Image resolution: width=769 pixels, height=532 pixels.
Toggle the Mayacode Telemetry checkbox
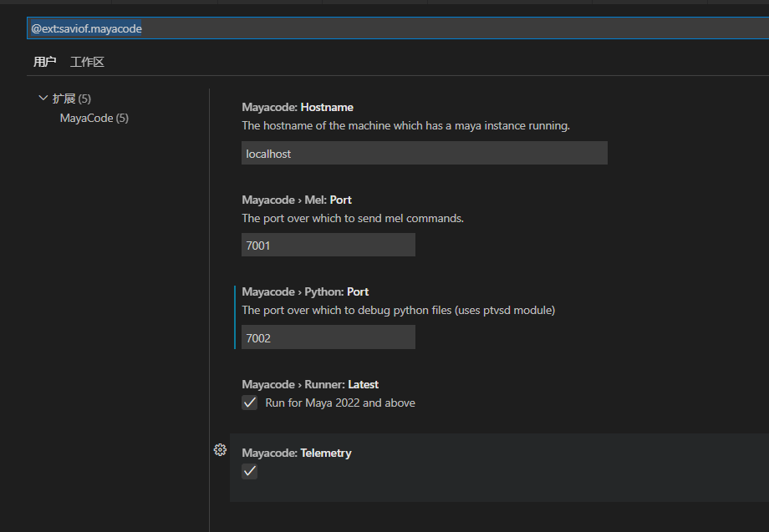click(x=250, y=471)
